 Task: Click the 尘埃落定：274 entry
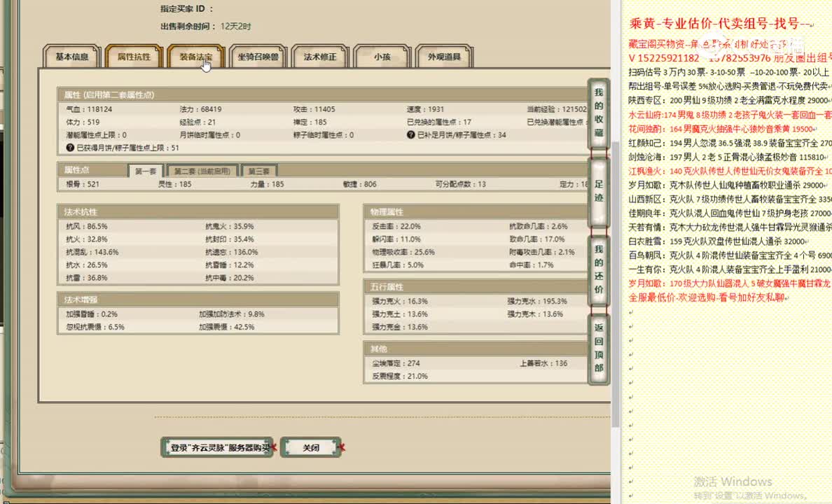[x=396, y=363]
